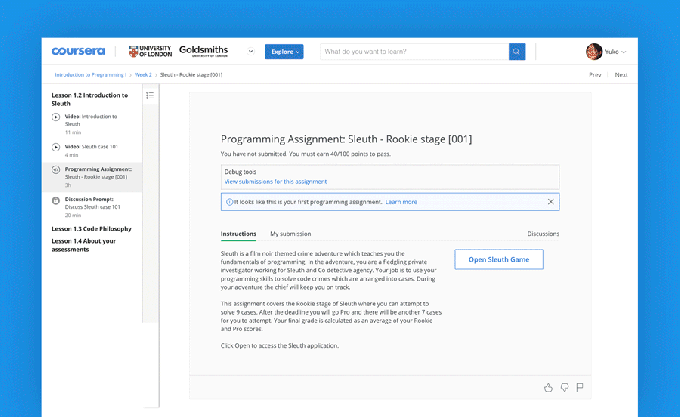Open the Explore dropdown menu
Screen dimensions: 680x417
284,51
